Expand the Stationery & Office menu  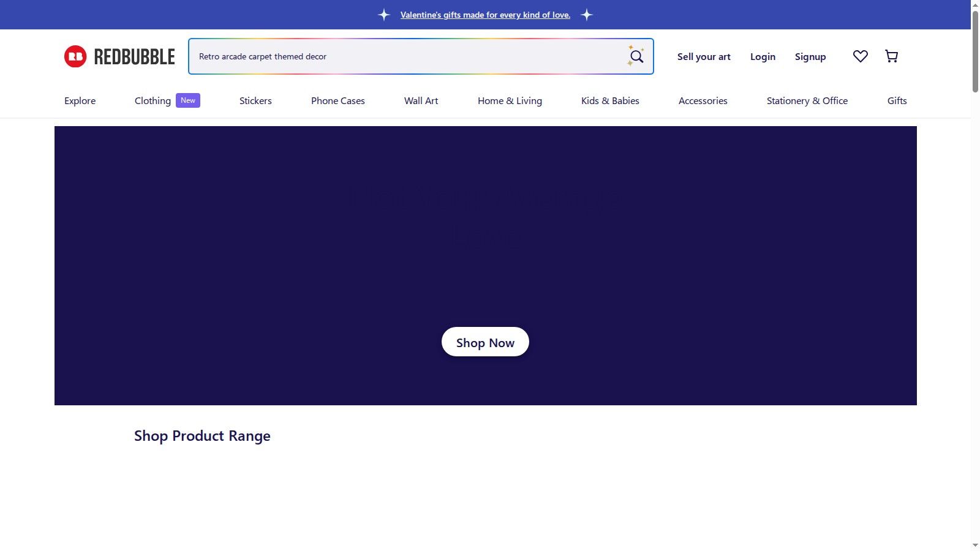click(807, 101)
